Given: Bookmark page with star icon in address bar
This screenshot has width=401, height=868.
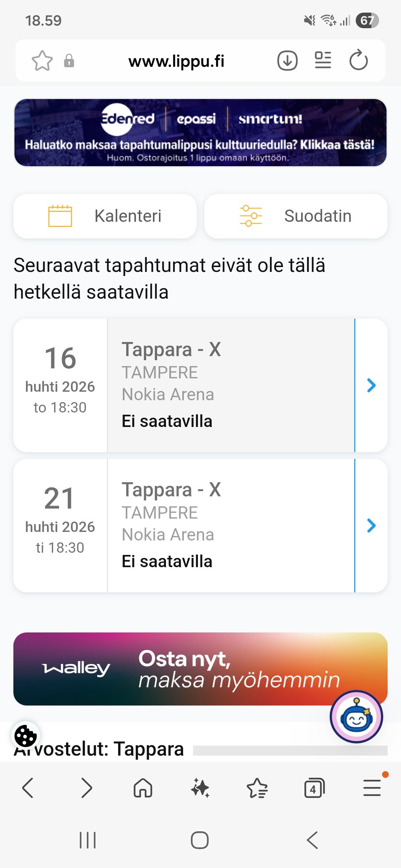Looking at the screenshot, I should tap(42, 60).
